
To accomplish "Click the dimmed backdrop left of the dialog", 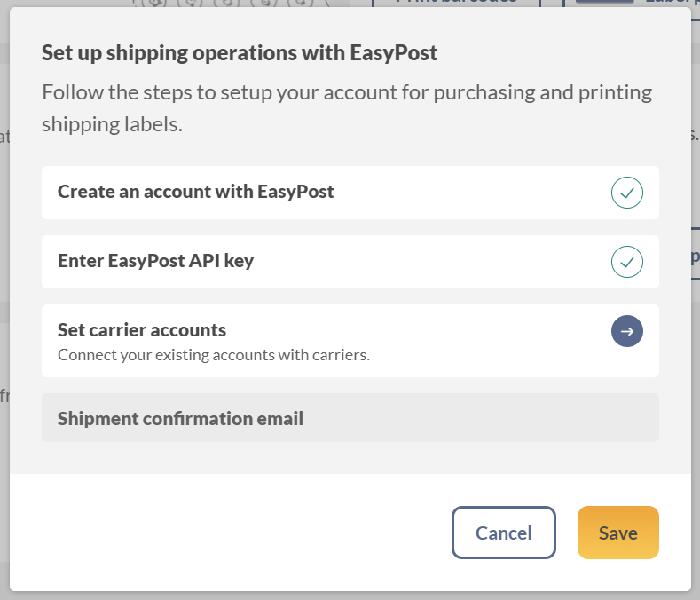I will point(4,300).
